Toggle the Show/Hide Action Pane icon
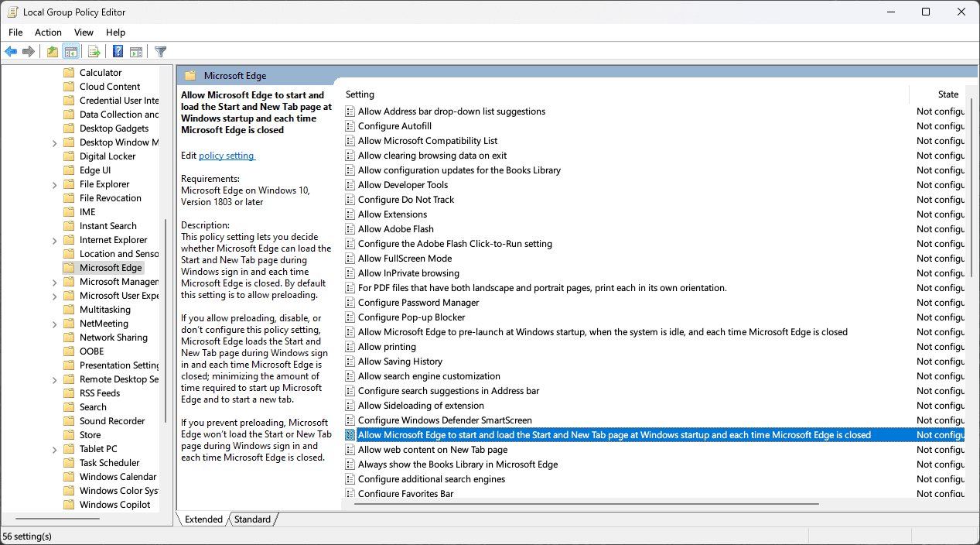Screen dimensions: 980x545 (x=136, y=52)
